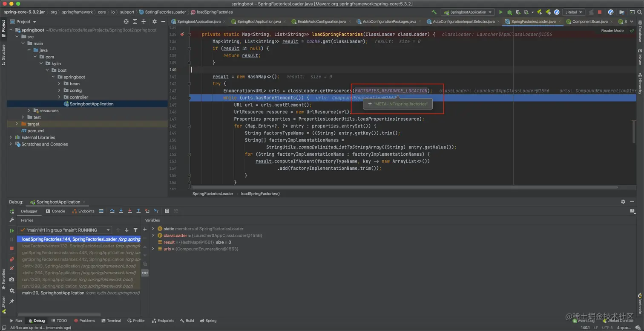Stop the debug session with the red square
Screen dimensions: 644x331
(11, 248)
